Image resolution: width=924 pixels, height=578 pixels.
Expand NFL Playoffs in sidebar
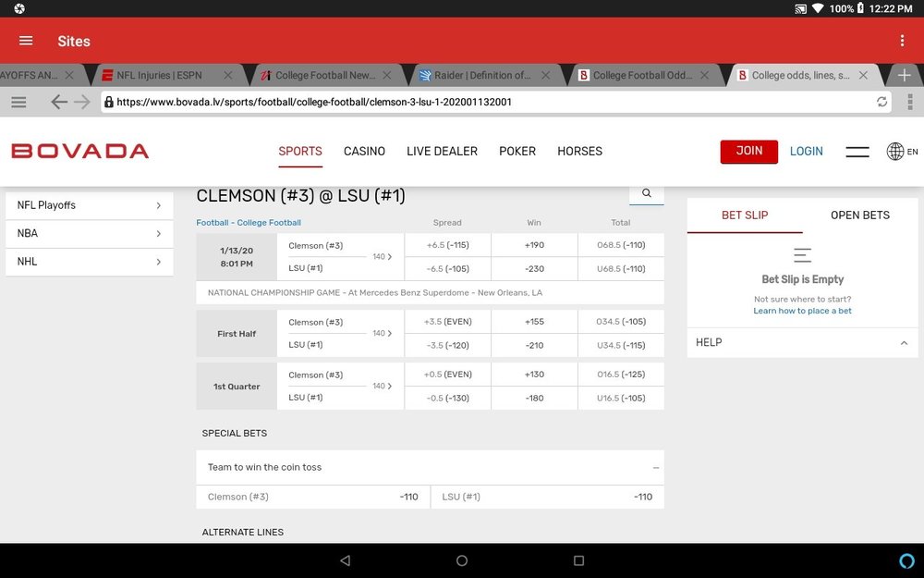(90, 205)
